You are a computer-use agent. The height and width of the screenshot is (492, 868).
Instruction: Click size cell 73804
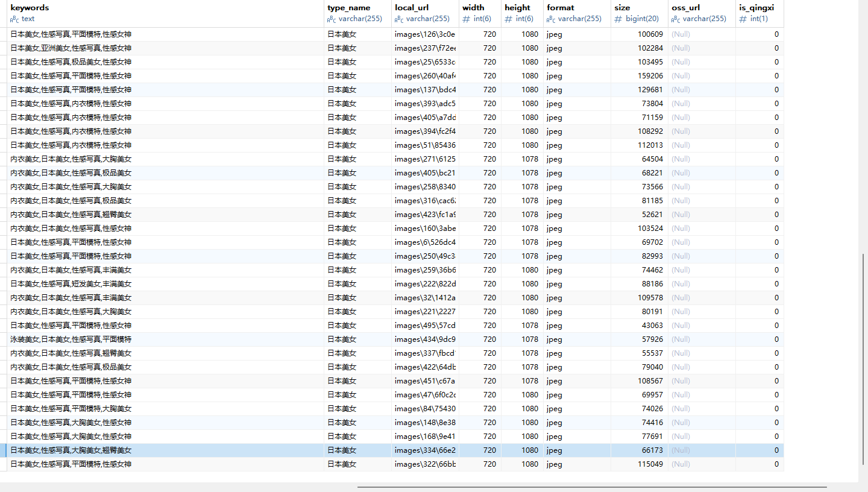point(640,104)
